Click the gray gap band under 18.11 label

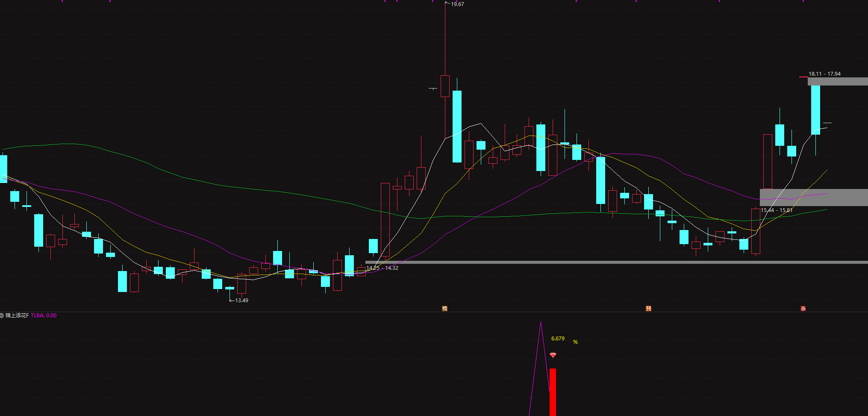pos(838,81)
